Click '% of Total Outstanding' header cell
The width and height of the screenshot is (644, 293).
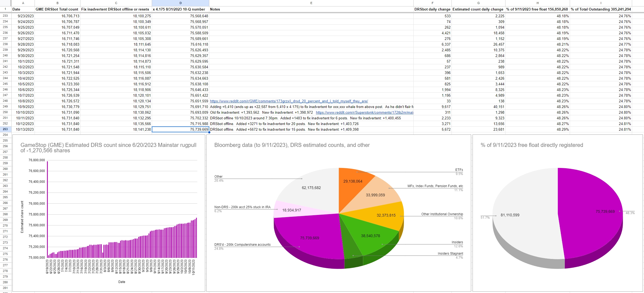click(601, 9)
